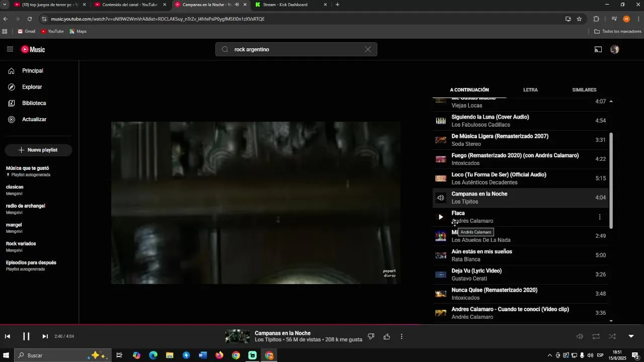Pause the current song

tap(26, 336)
